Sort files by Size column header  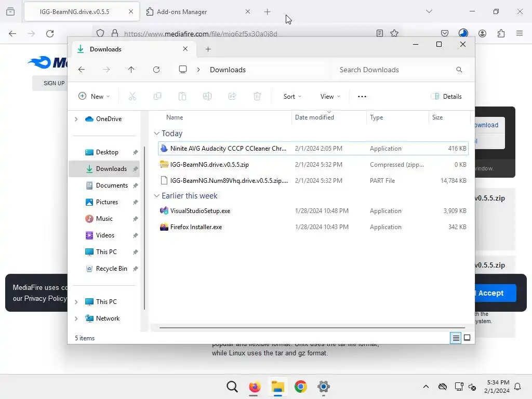tap(449, 117)
